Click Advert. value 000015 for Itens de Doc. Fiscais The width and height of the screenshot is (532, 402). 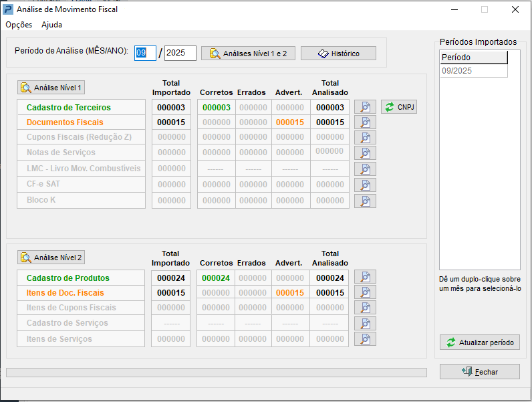(290, 293)
